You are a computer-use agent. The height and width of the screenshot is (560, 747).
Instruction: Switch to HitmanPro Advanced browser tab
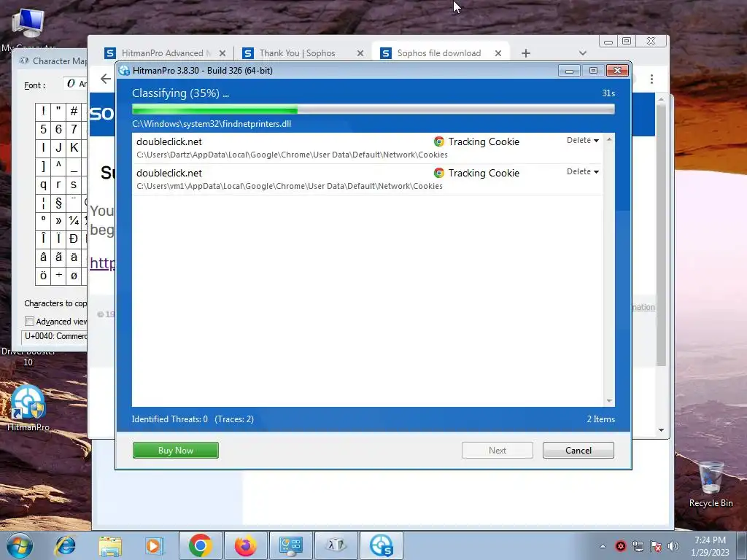point(166,53)
